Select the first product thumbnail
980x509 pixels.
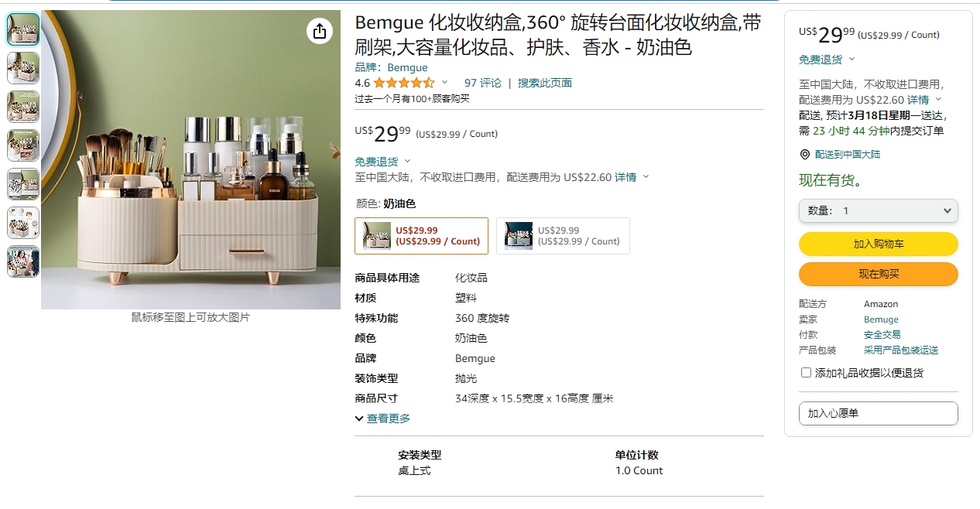point(23,29)
